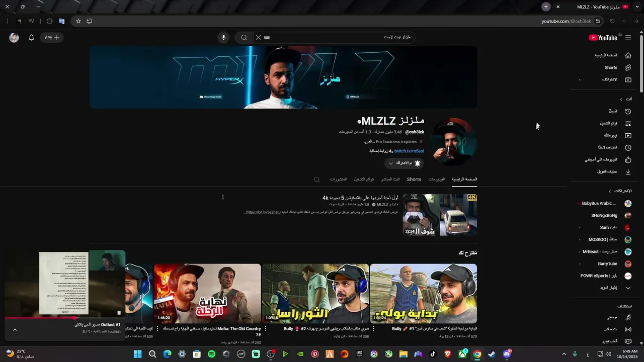The image size is (644, 362).
Task: Start voice search with the microphone
Action: coord(224,38)
